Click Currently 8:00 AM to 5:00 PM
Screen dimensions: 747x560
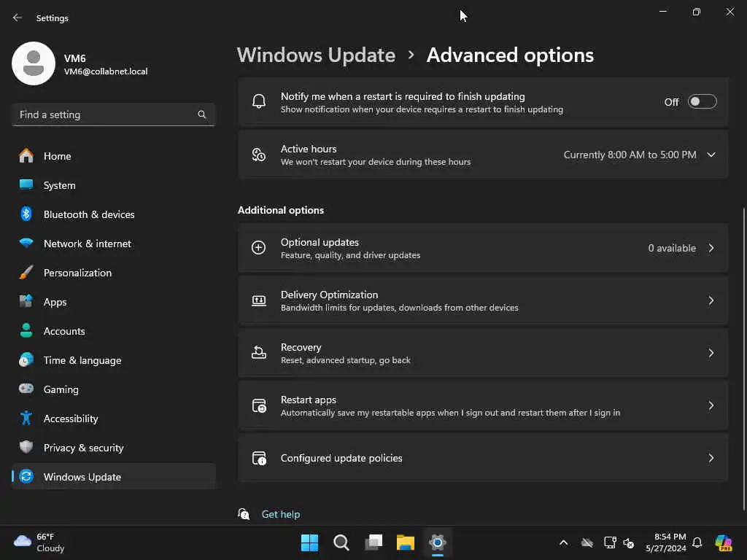click(630, 155)
